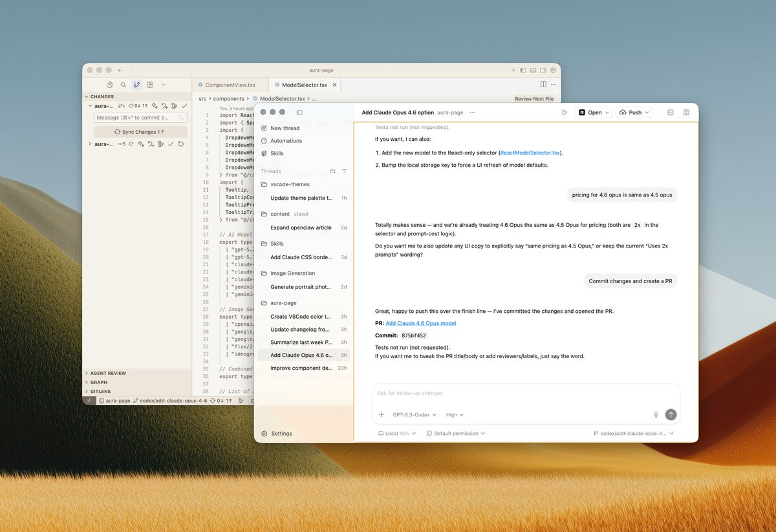Open the GPT-5.3-Codex model dropdown
The image size is (776, 532).
[x=415, y=415]
